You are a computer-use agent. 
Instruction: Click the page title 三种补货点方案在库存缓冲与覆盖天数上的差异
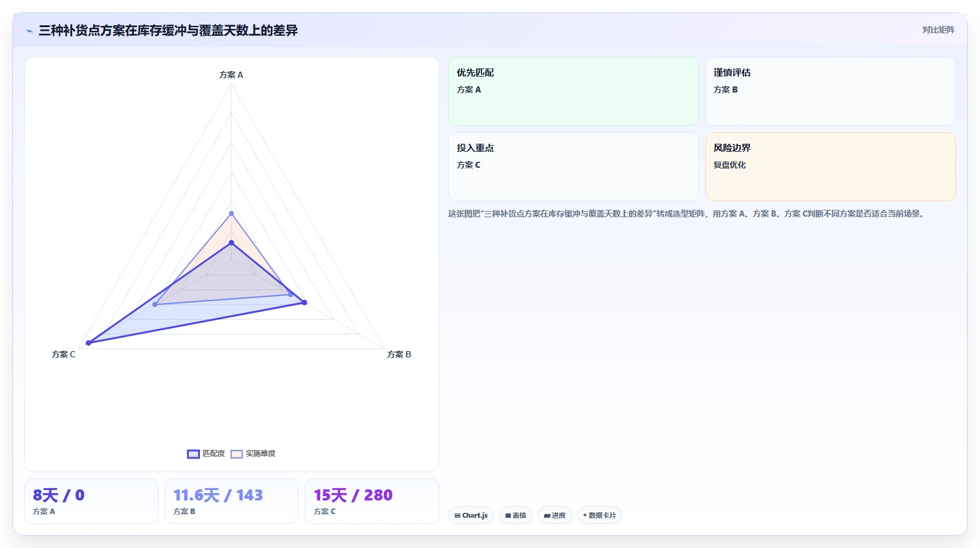tap(168, 30)
